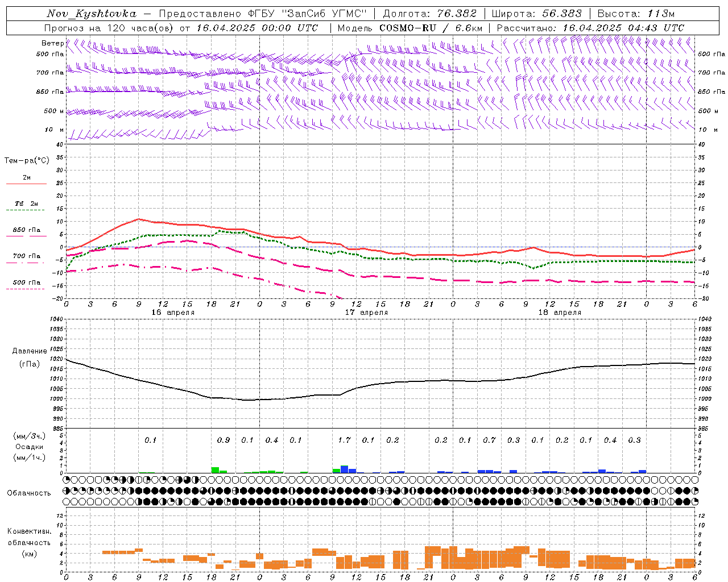Click the (мм/3ч.) precipitation unit label
Viewport: 728px width, 582px height.
(x=30, y=436)
